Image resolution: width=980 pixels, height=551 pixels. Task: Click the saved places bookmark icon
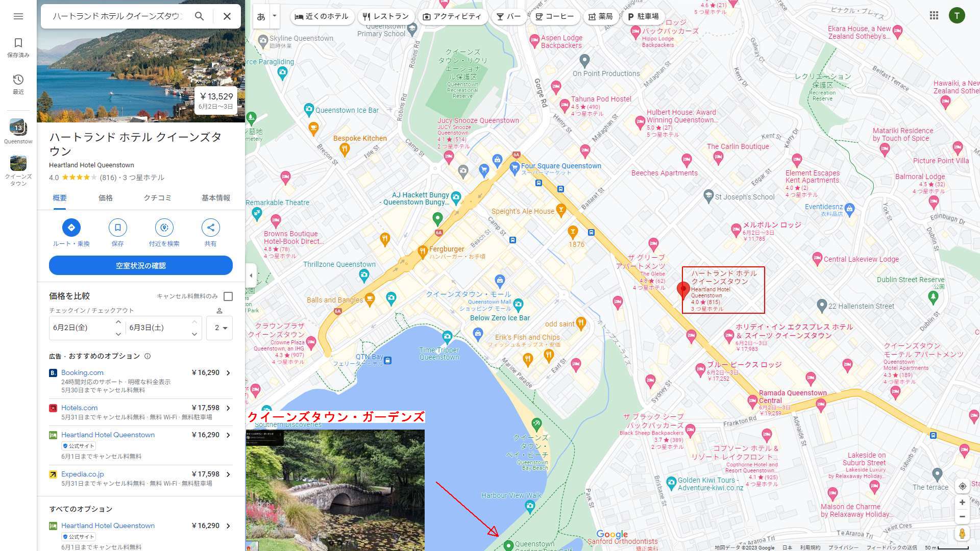(18, 43)
